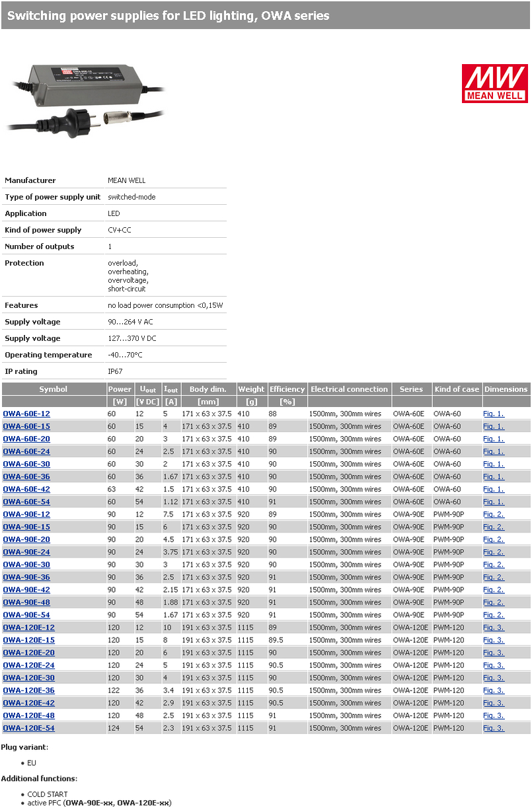Image resolution: width=532 pixels, height=812 pixels.
Task: Click the Kind of case column header
Action: (x=457, y=389)
